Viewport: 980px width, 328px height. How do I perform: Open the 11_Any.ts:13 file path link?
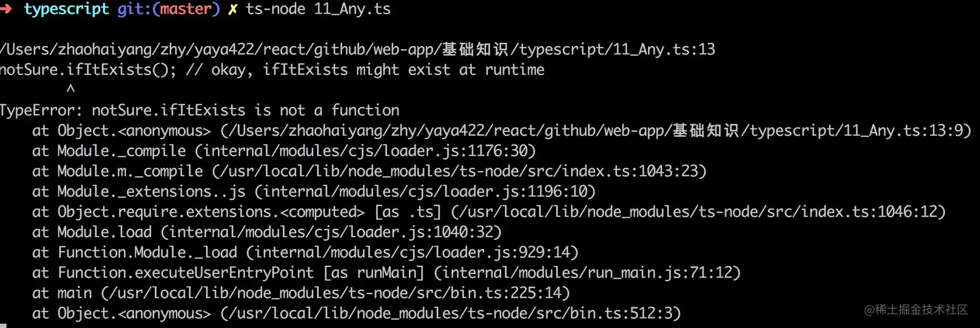click(x=358, y=49)
